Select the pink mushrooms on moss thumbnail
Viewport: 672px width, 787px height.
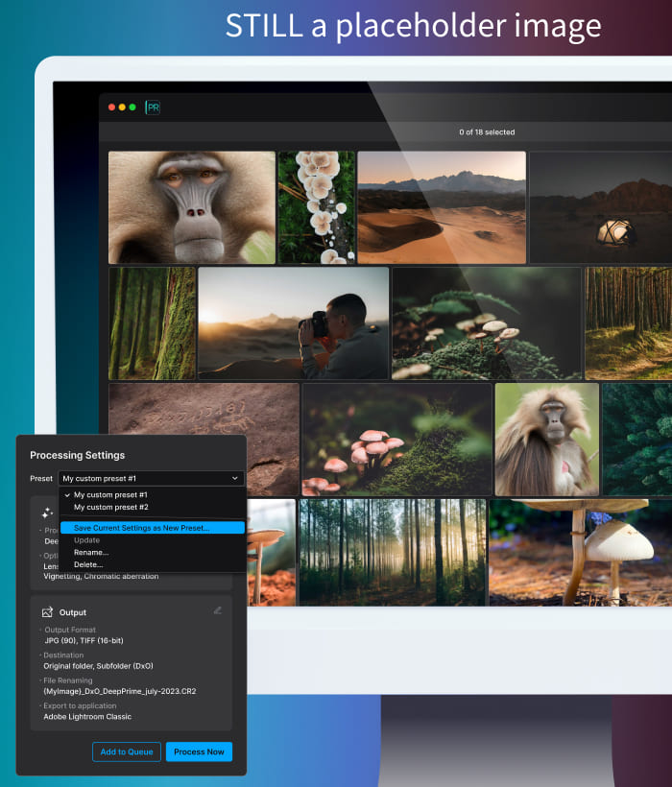point(396,440)
